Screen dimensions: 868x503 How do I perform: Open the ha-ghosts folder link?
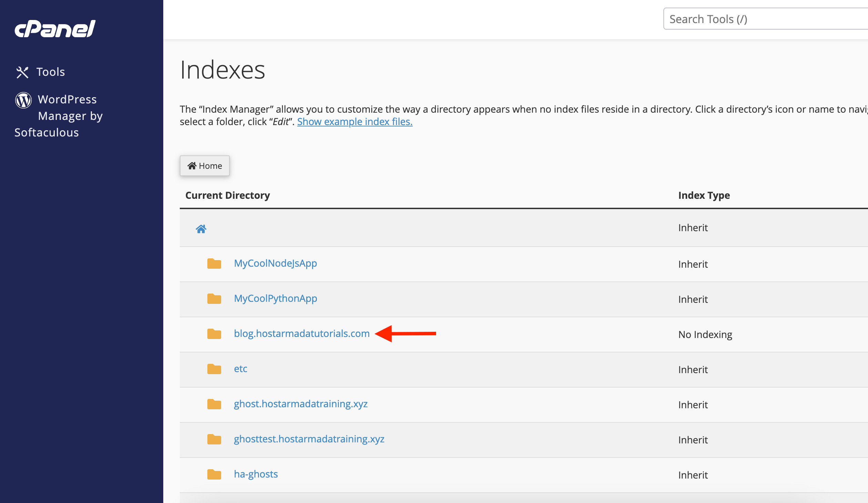[256, 474]
